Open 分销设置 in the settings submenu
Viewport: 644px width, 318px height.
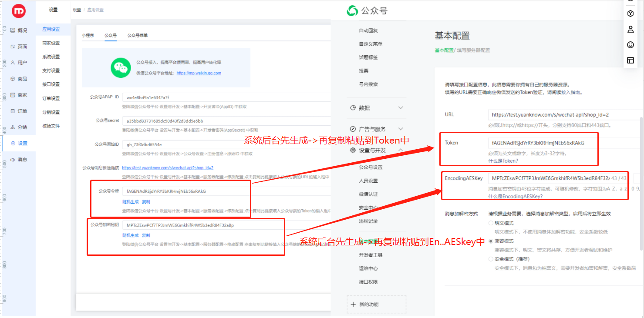pyautogui.click(x=51, y=112)
